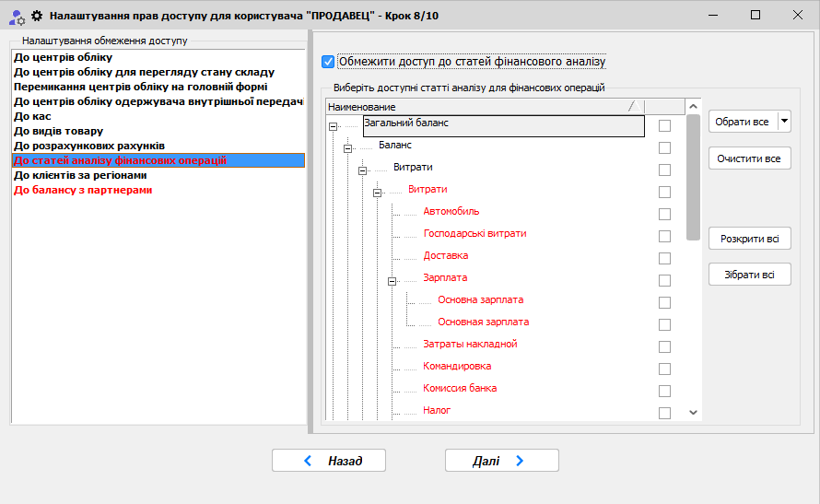This screenshot has width=820, height=504.
Task: Click the sort arrow in Наименование column header
Action: pos(631,107)
